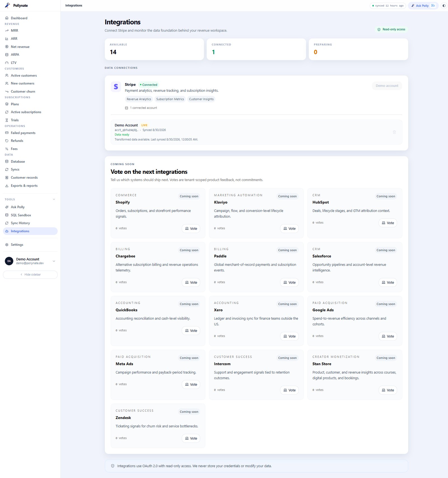The image size is (448, 478).
Task: Vote for the Chargebee integration
Action: (191, 282)
